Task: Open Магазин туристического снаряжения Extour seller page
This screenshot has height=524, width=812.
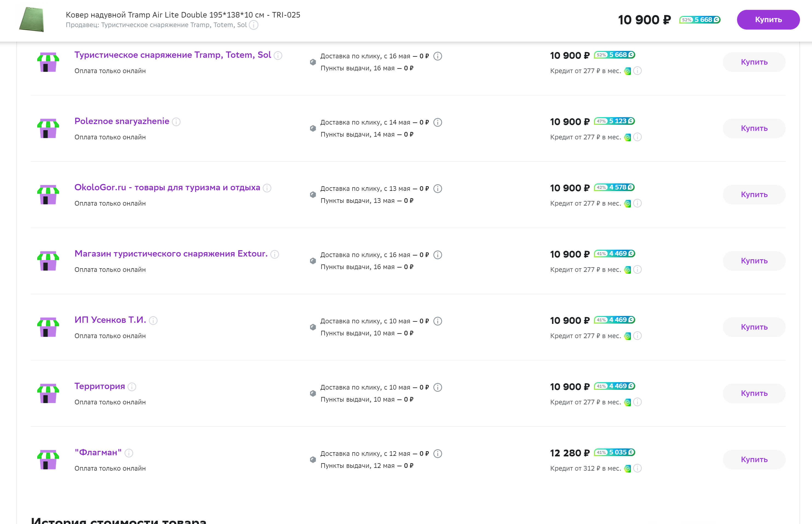Action: coord(171,254)
